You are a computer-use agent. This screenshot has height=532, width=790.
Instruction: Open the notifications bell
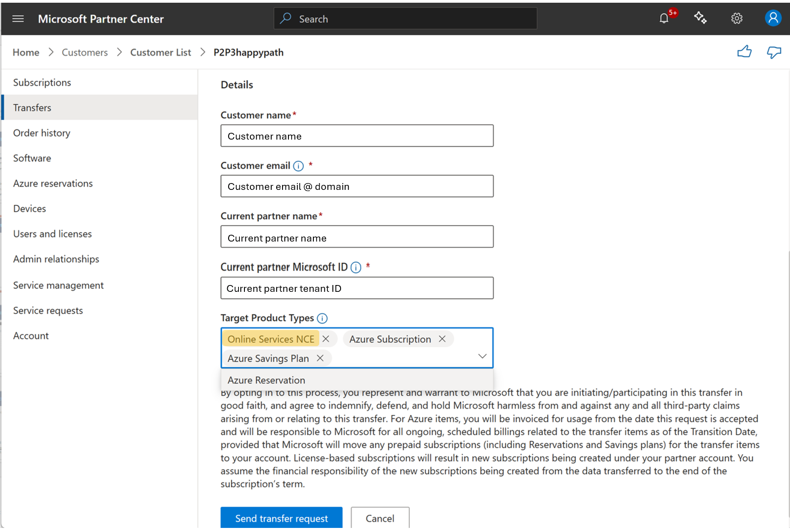coord(664,19)
